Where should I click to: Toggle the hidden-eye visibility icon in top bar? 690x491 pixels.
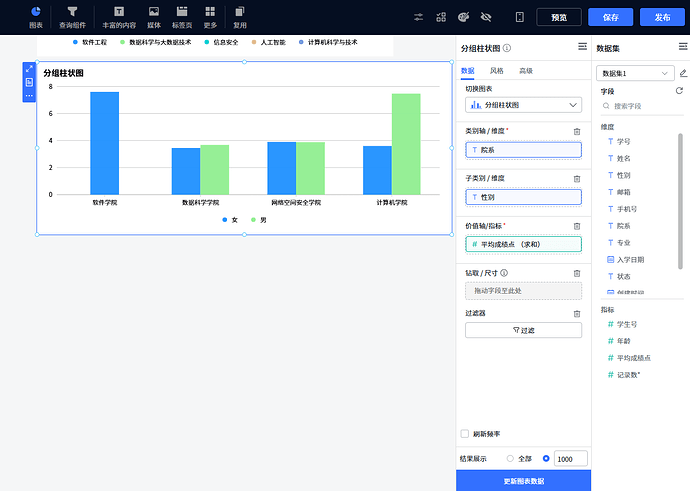click(486, 17)
